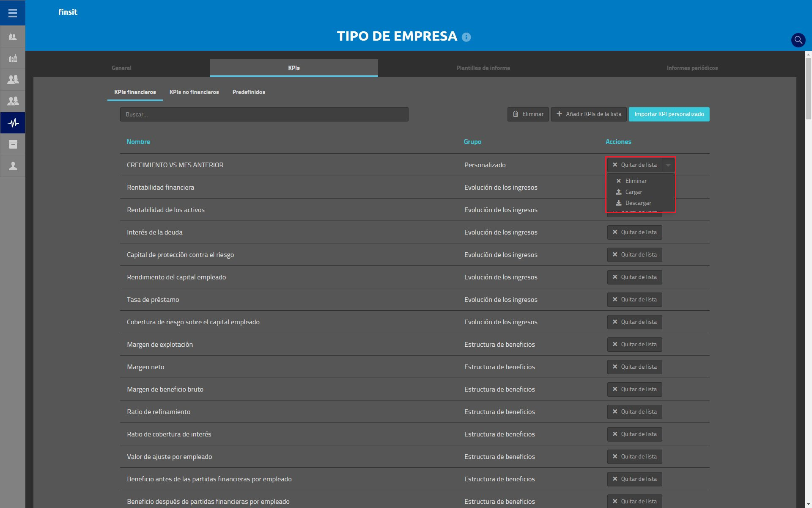812x508 pixels.
Task: Open the Informes periódicos tab
Action: 692,68
